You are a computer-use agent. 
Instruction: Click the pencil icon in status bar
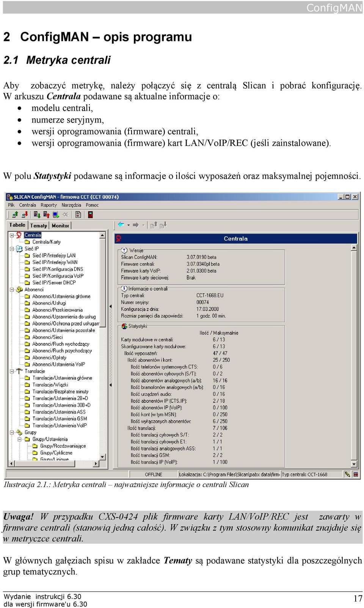(347, 474)
